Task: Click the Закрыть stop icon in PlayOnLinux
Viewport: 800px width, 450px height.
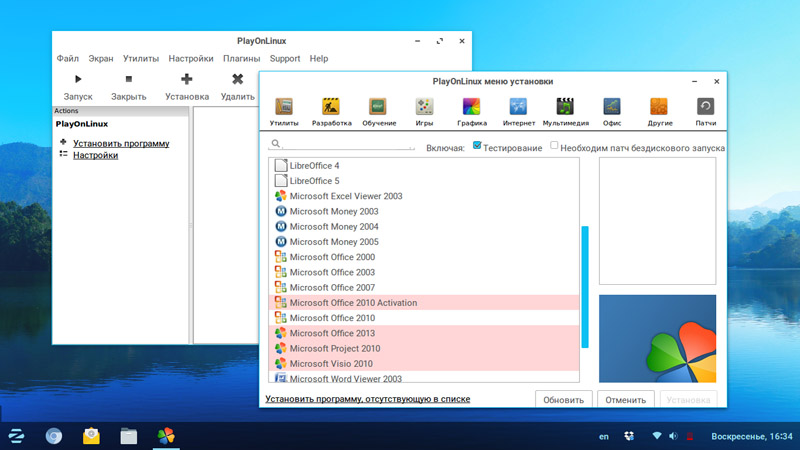Action: 129,79
